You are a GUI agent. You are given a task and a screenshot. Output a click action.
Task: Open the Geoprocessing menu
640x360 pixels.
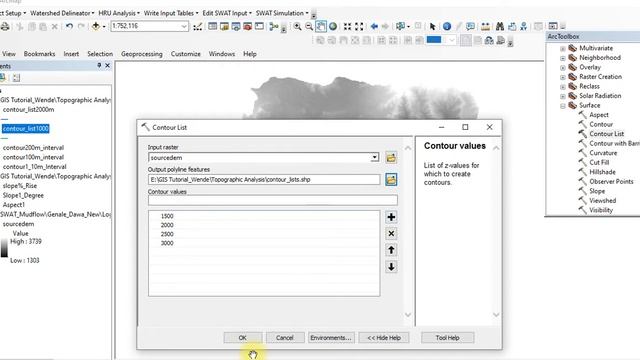142,54
